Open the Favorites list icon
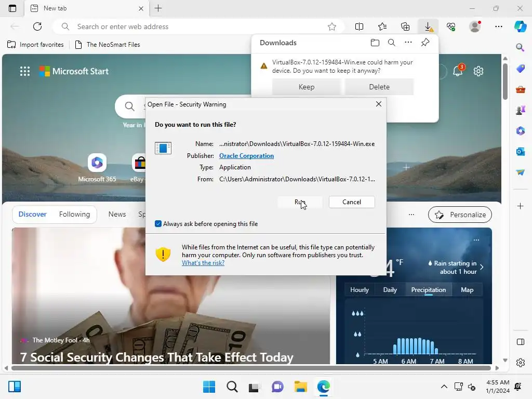The image size is (532, 399). (382, 26)
